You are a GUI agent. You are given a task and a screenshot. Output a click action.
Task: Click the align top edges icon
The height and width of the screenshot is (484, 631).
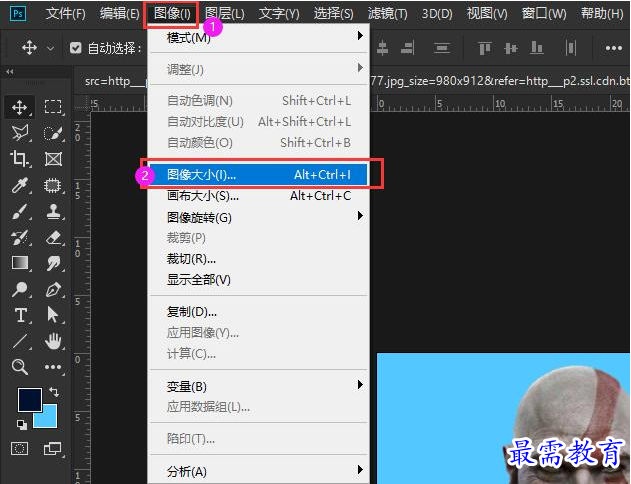tap(485, 48)
